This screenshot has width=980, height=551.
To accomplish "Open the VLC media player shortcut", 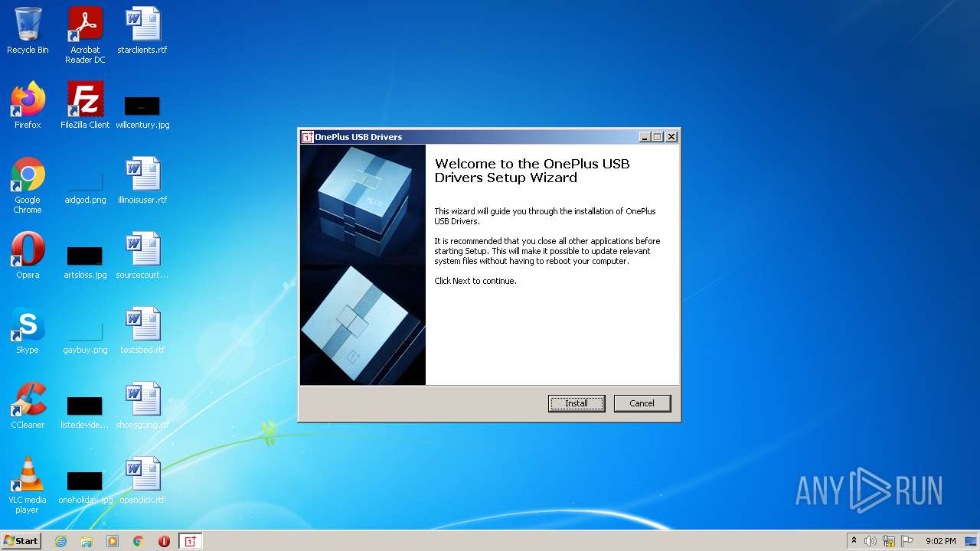I will click(x=28, y=485).
